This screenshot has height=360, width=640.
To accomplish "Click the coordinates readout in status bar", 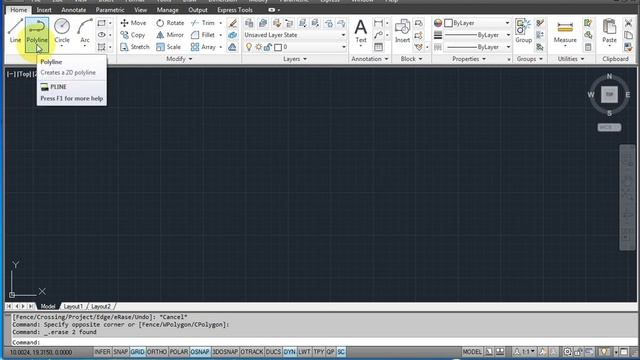I will point(41,352).
